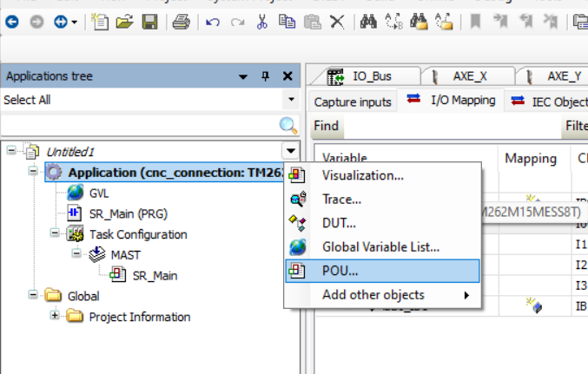
Task: Click the search magnifier in Applications tree
Action: pyautogui.click(x=288, y=126)
